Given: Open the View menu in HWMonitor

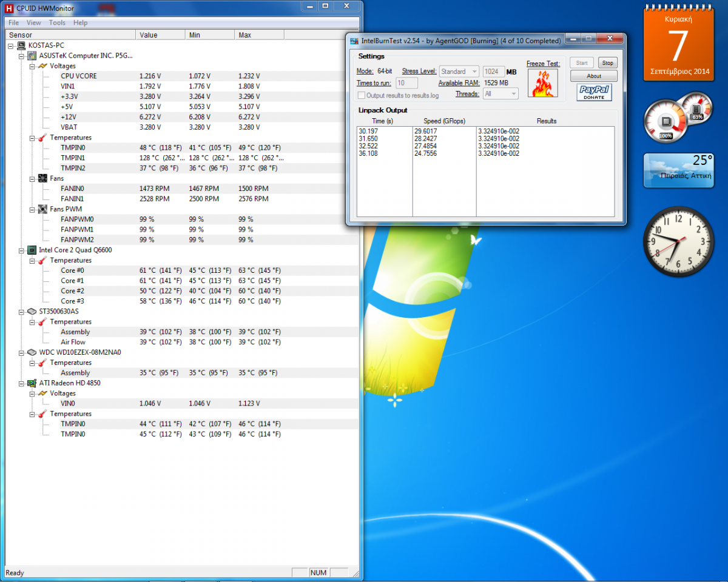Looking at the screenshot, I should pyautogui.click(x=34, y=22).
